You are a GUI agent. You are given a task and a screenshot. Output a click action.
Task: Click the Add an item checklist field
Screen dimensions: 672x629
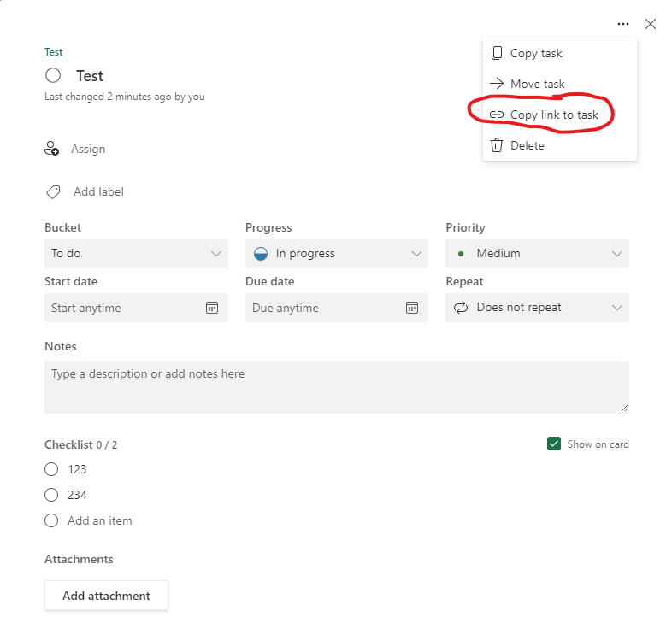[x=100, y=520]
